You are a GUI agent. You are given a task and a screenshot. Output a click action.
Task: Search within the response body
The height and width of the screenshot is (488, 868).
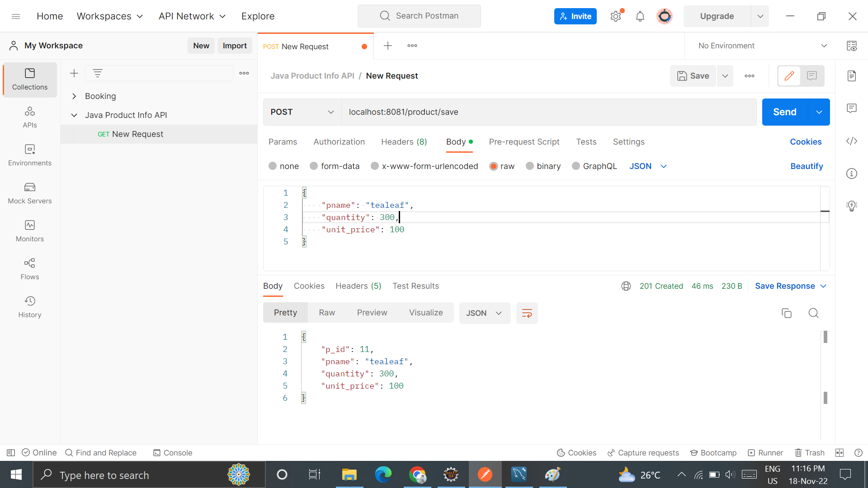click(814, 313)
